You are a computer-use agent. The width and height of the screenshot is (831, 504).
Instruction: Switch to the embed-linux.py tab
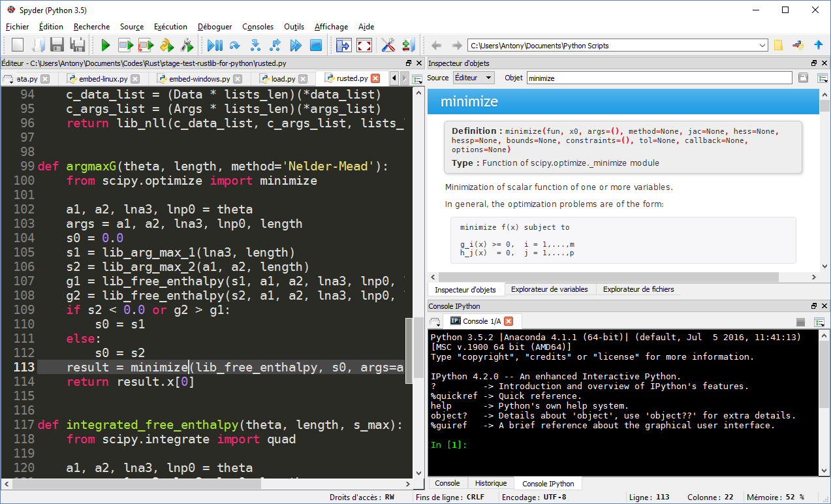104,79
